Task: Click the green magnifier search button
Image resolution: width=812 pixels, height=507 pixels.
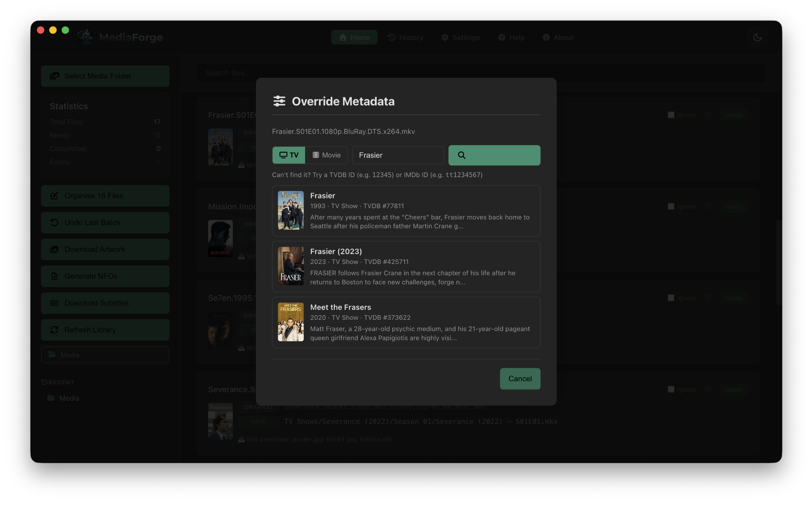Action: (x=494, y=155)
